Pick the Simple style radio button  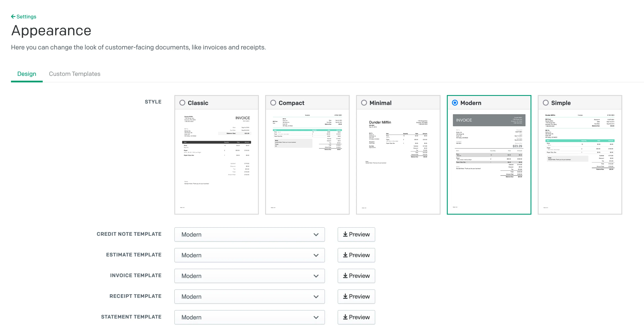(546, 103)
